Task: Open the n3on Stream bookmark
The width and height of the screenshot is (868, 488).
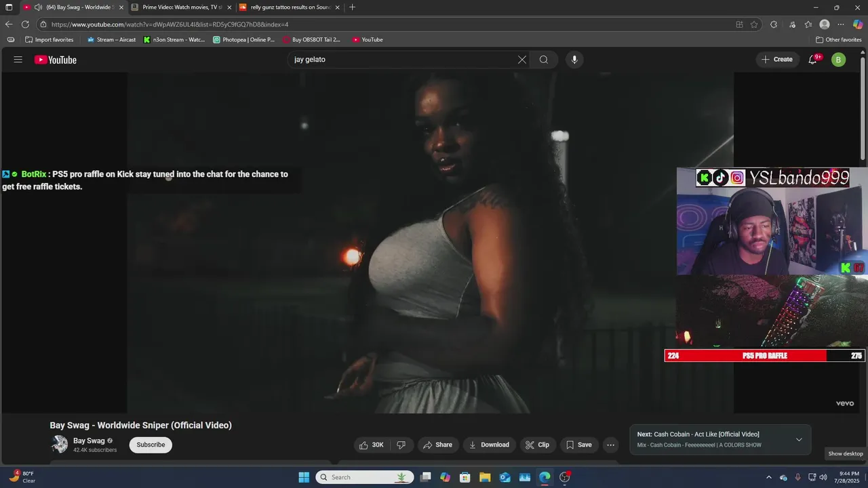Action: click(174, 40)
